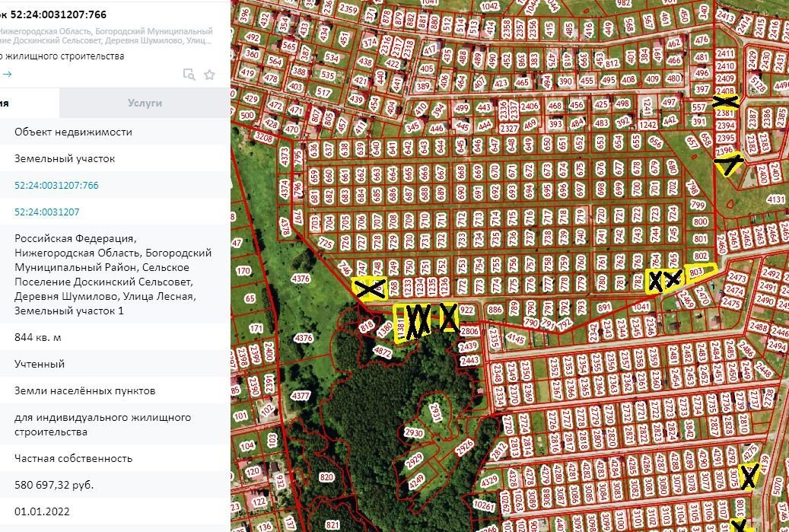
Task: Select parcel 2929 on the map
Action: click(x=414, y=460)
